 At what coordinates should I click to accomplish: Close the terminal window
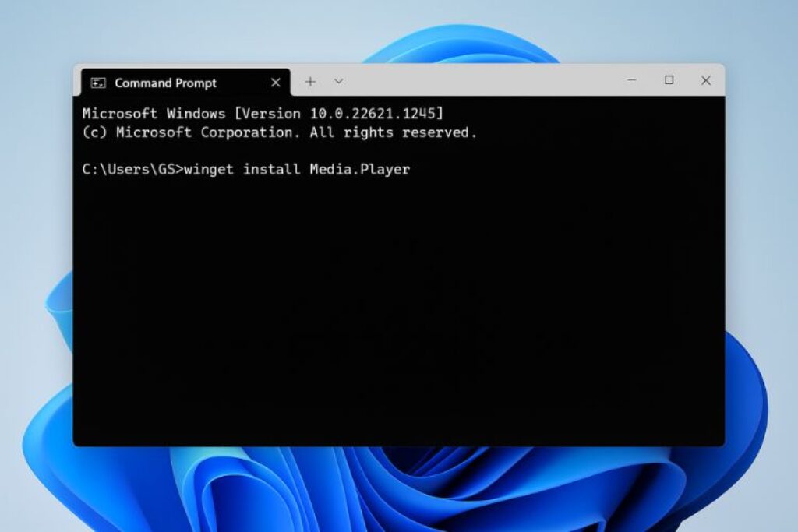coord(705,80)
